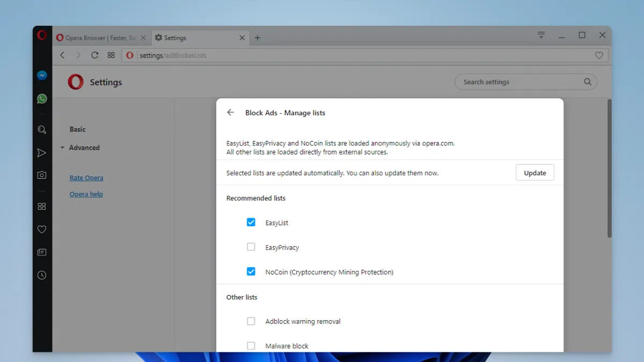Screen dimensions: 644x362
Task: Click the Update lists button
Action: [535, 173]
